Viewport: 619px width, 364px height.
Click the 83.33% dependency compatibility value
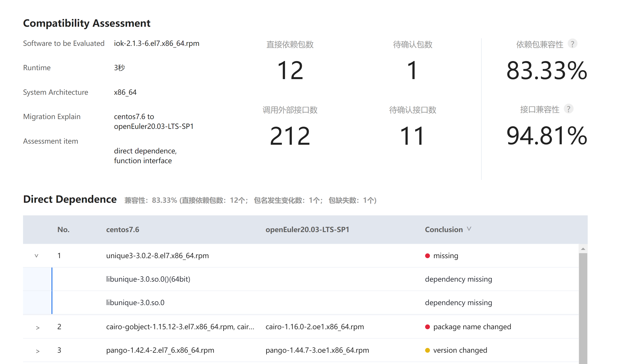[x=547, y=71]
